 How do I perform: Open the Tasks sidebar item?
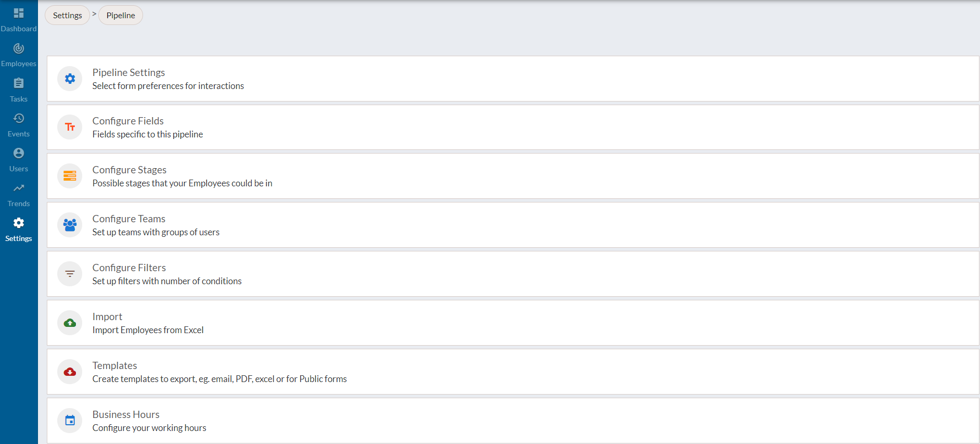19,90
